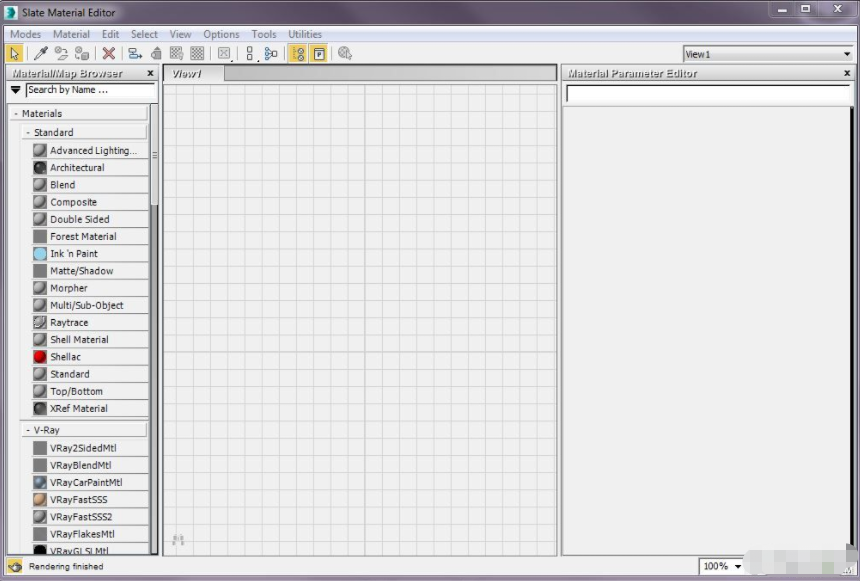Screen dimensions: 860x581
Task: Open the Edit menu
Action: 110,34
